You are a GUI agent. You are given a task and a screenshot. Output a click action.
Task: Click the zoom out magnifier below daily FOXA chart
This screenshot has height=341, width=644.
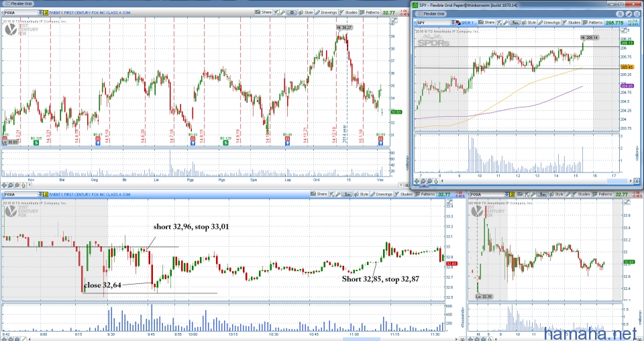click(x=17, y=185)
